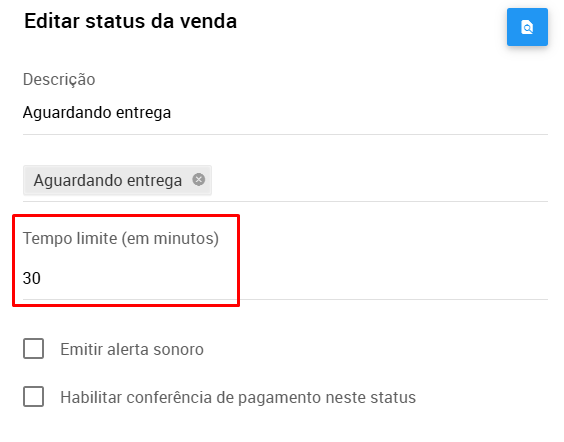Click the Tempo limite value 30
The image size is (564, 442).
pyautogui.click(x=32, y=278)
